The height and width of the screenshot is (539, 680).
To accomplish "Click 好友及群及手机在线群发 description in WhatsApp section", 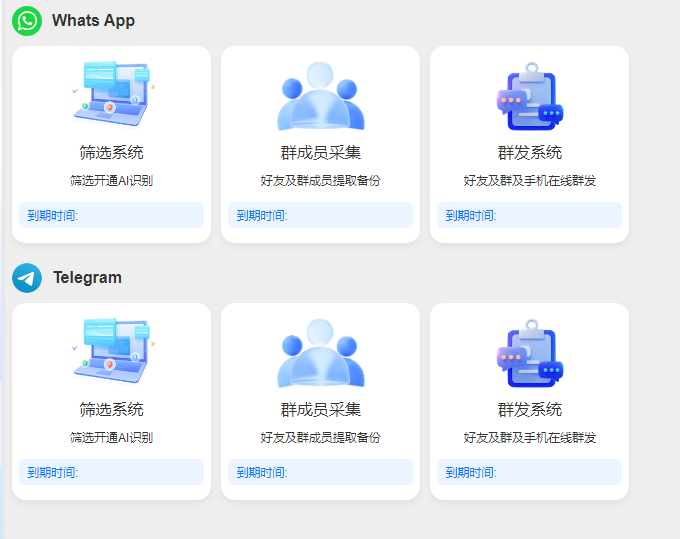I will [x=530, y=180].
